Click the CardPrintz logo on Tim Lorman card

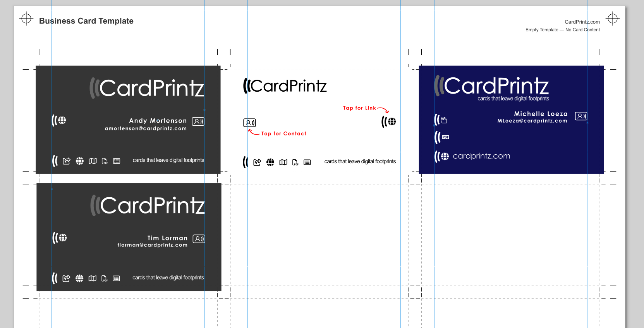[148, 205]
